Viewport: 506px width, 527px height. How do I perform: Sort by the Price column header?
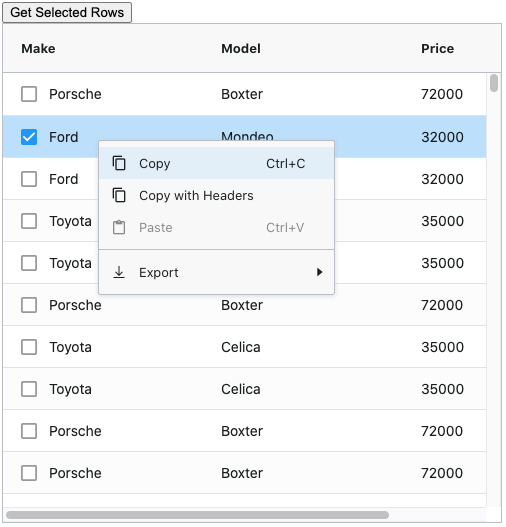point(437,49)
